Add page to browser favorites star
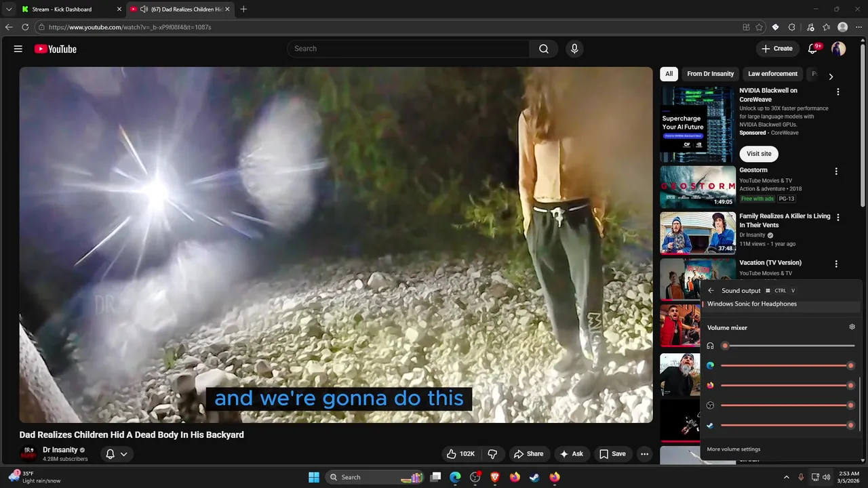 [759, 27]
